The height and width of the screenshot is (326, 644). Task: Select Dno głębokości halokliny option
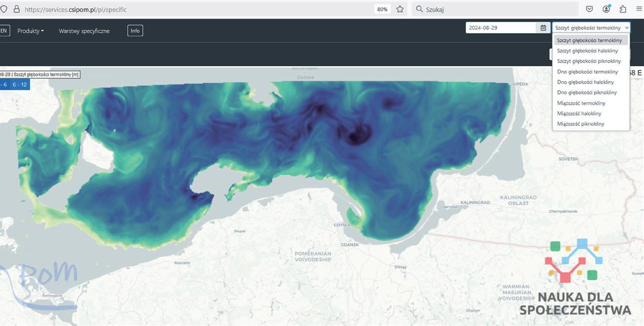tap(591, 82)
